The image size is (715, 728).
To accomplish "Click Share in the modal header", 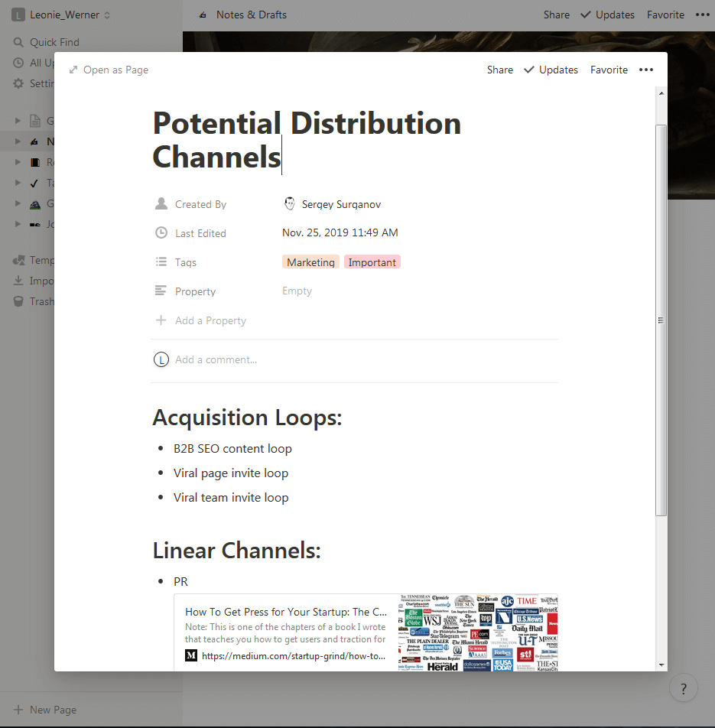I will pyautogui.click(x=499, y=70).
